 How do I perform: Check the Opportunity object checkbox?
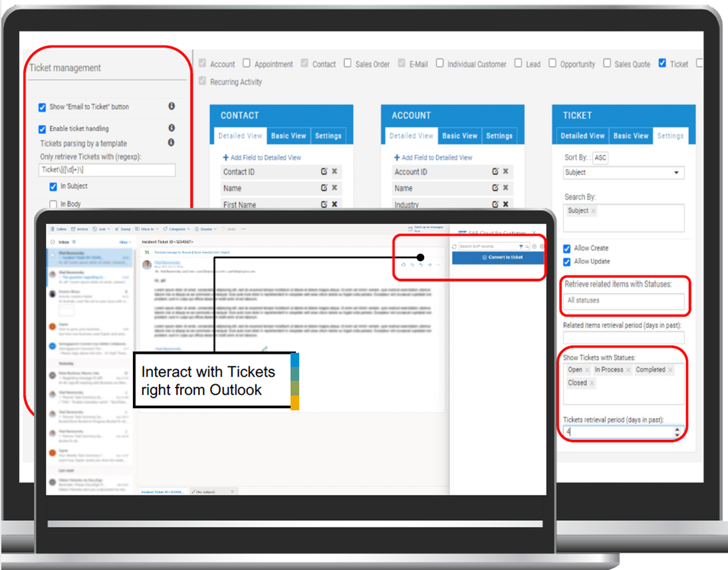[x=552, y=63]
